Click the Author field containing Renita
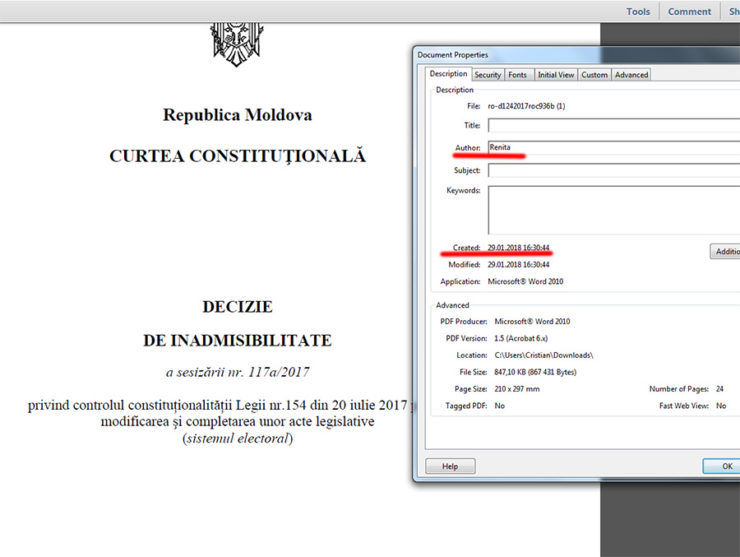The width and height of the screenshot is (740, 557). tap(614, 148)
